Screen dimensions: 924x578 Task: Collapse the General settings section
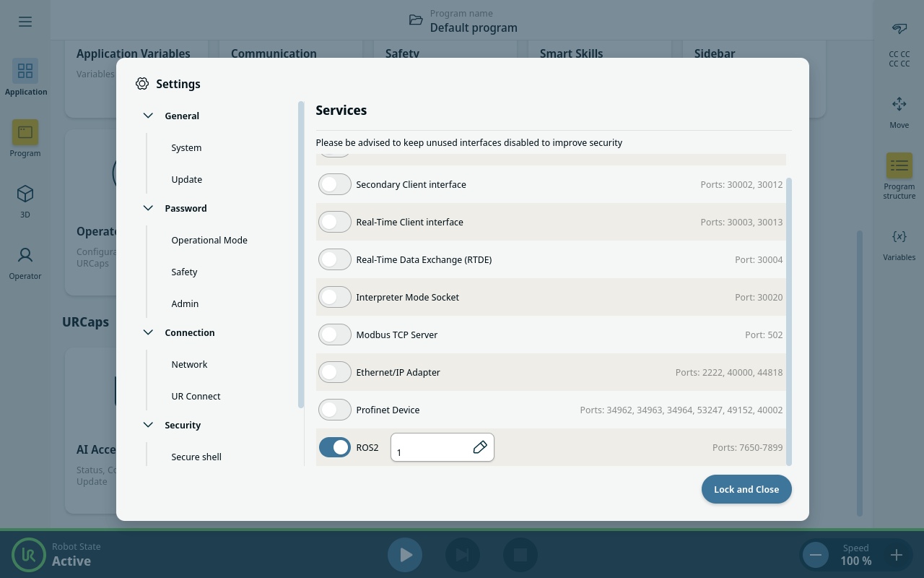tap(149, 116)
